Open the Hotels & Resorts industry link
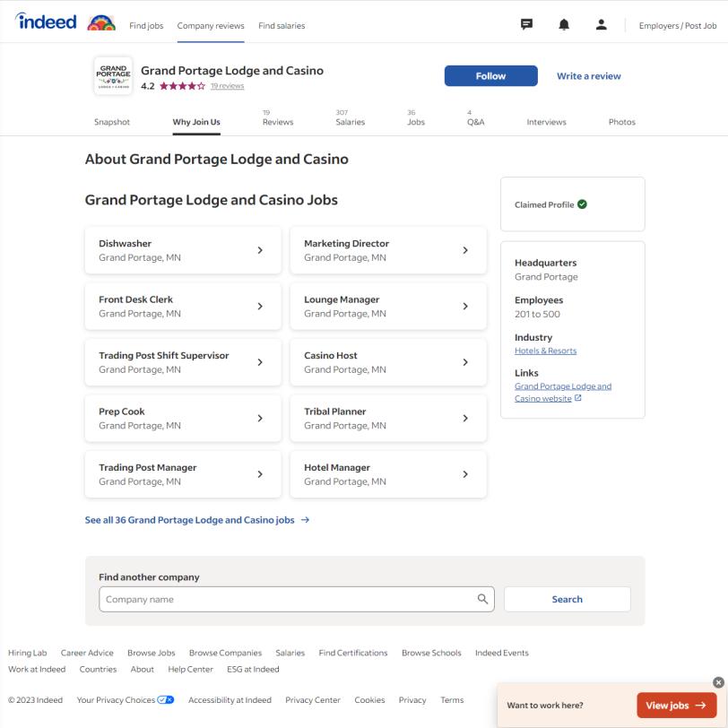Viewport: 728px width, 728px height. coord(545,351)
